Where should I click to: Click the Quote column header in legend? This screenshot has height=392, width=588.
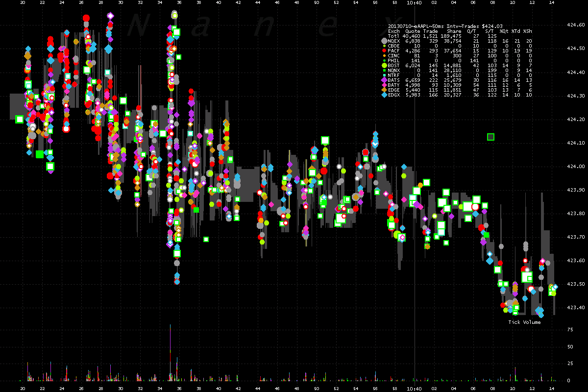click(413, 31)
